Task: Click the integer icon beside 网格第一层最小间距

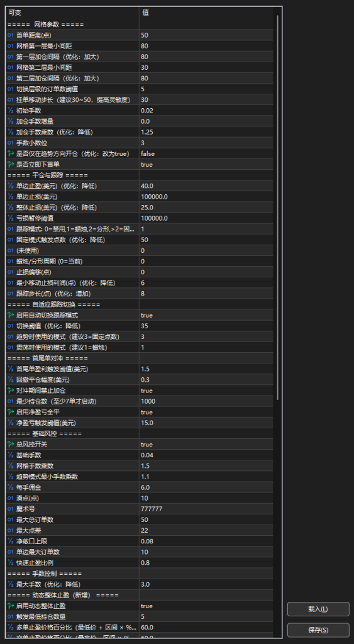Action: [11, 46]
